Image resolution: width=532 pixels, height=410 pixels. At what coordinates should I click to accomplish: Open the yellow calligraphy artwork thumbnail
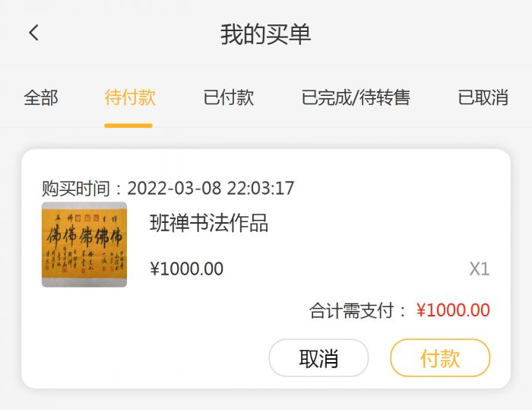[x=84, y=244]
